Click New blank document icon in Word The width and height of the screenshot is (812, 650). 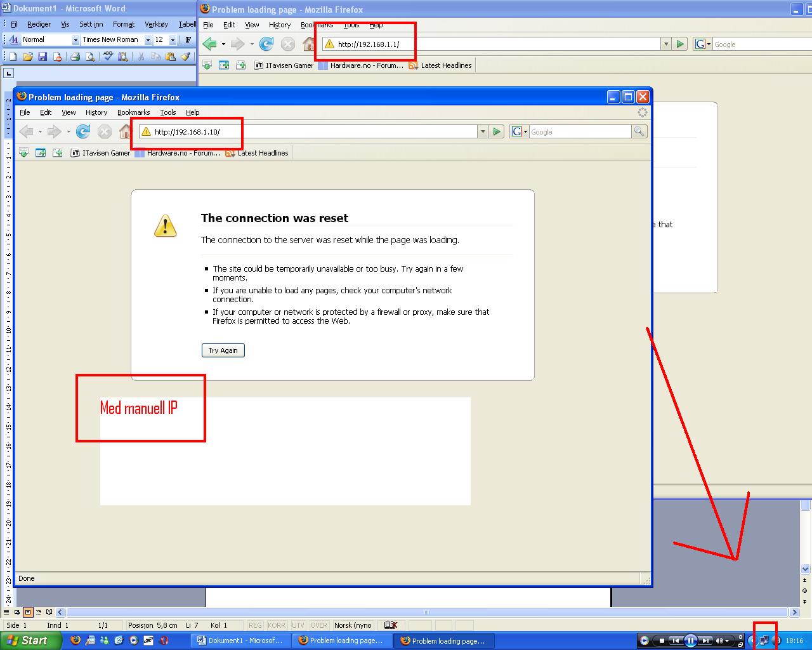point(13,56)
